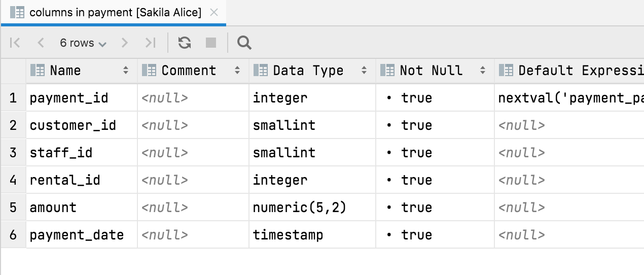The width and height of the screenshot is (644, 275).
Task: Close the columns in payment tab
Action: (x=214, y=13)
